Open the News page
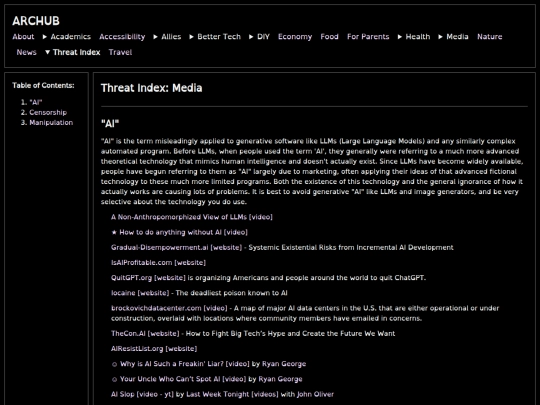540x405 pixels. (27, 52)
